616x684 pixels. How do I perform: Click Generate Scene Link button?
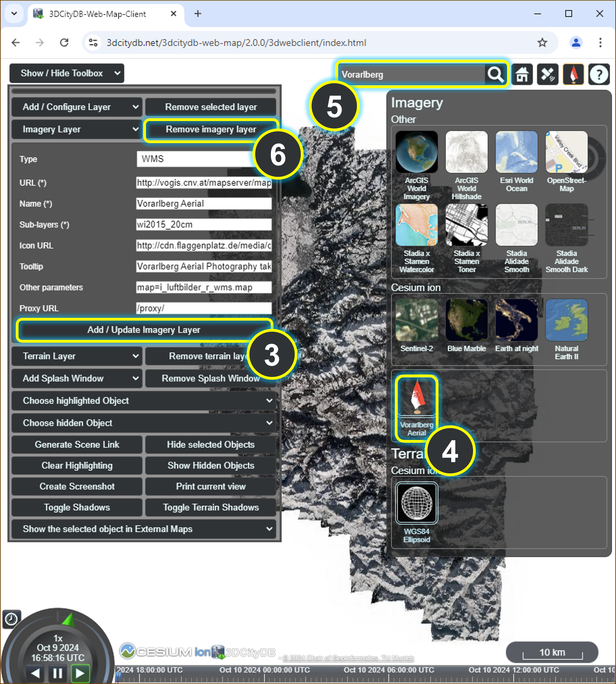(x=77, y=444)
